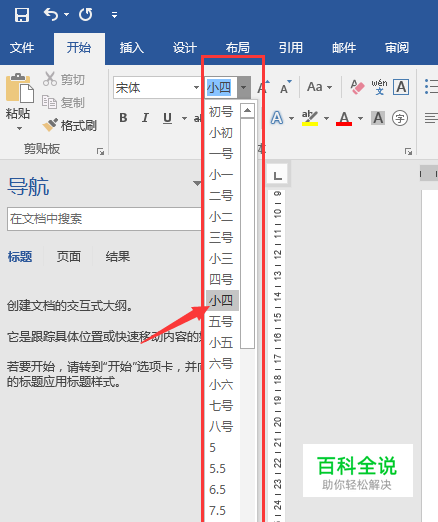Switch to the 引用 tab

(291, 48)
